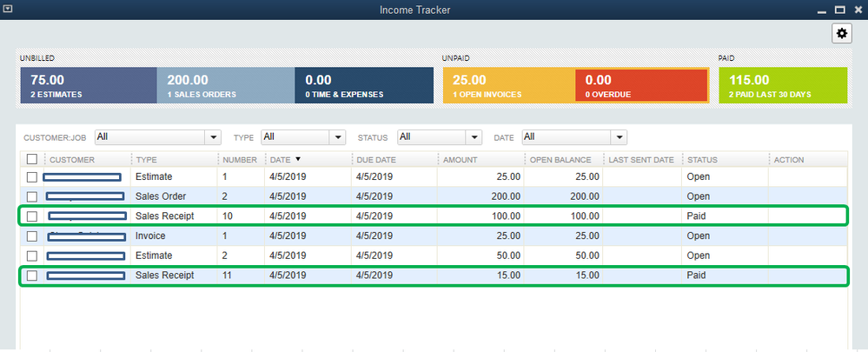
Task: Check the box for Estimate number 1
Action: point(32,177)
